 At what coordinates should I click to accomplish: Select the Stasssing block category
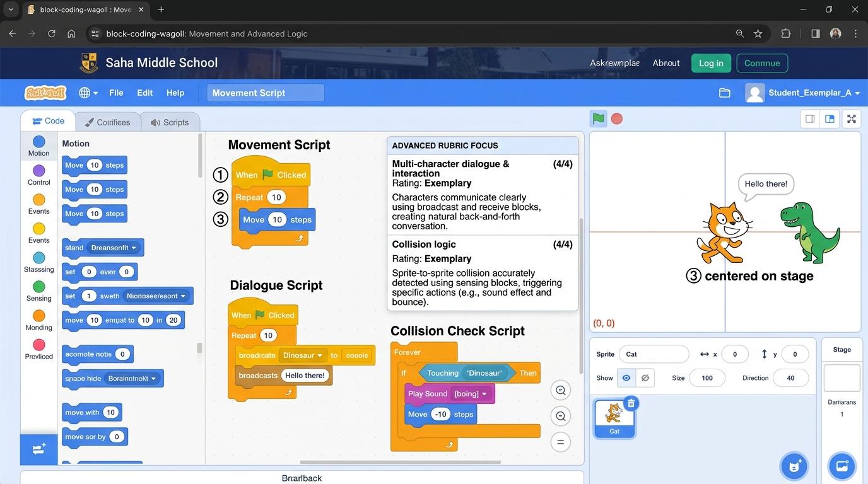coord(38,262)
